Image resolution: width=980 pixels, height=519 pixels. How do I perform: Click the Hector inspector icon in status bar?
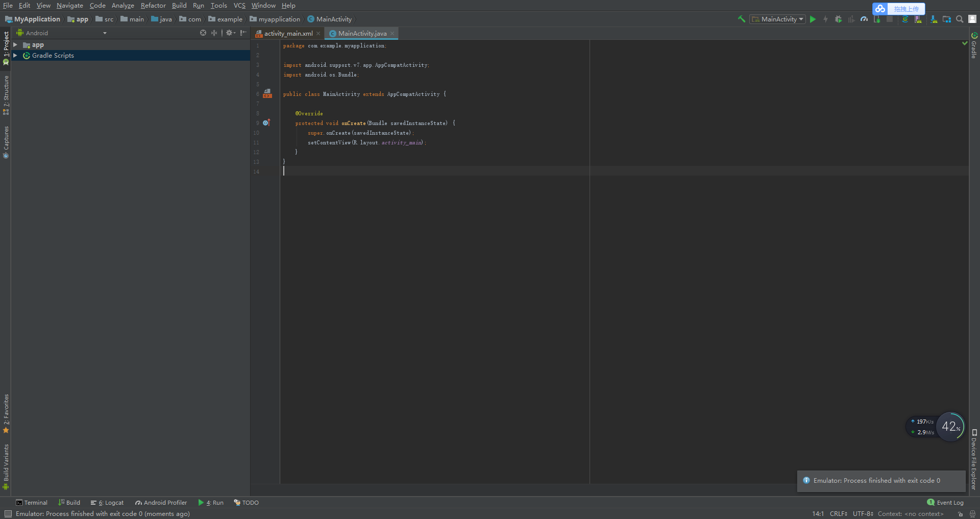972,514
